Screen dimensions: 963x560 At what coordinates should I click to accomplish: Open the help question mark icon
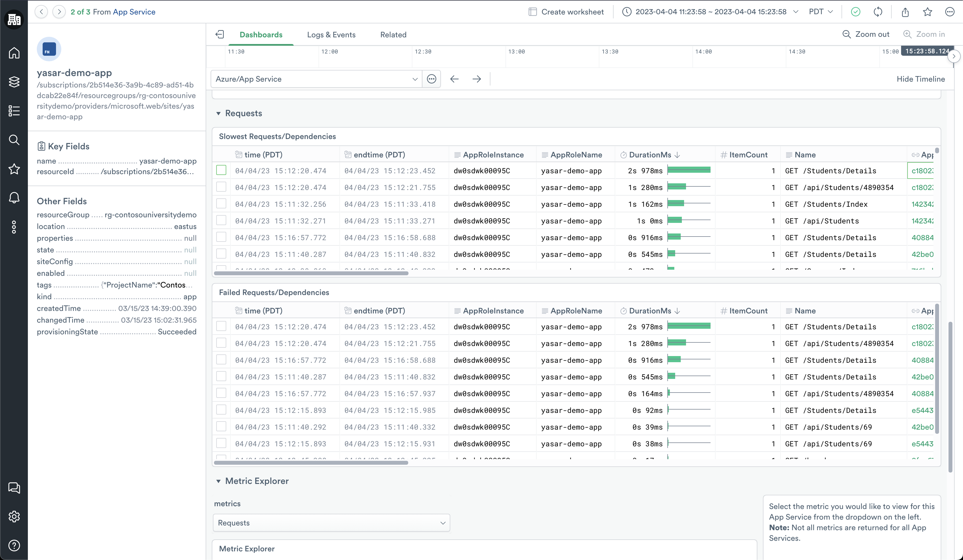(14, 546)
